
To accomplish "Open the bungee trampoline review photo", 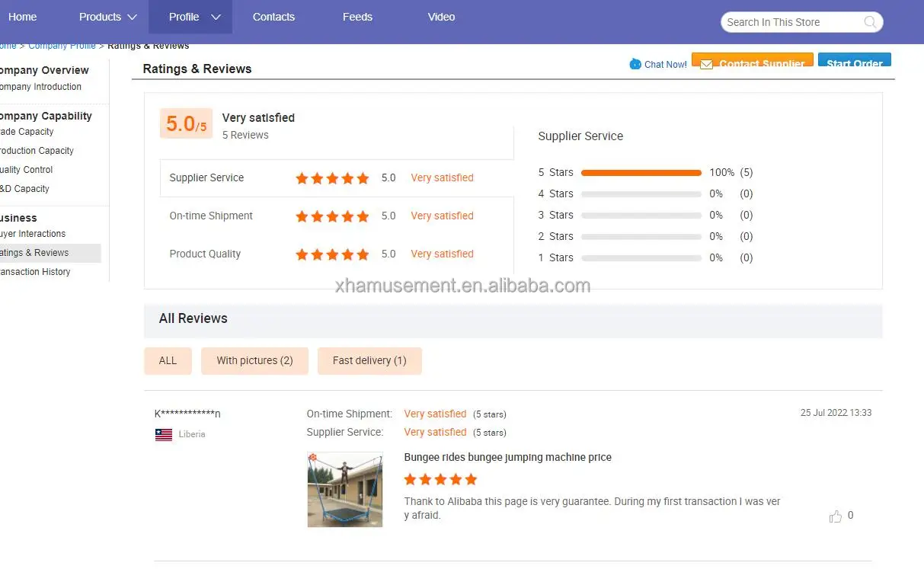I will coord(345,490).
